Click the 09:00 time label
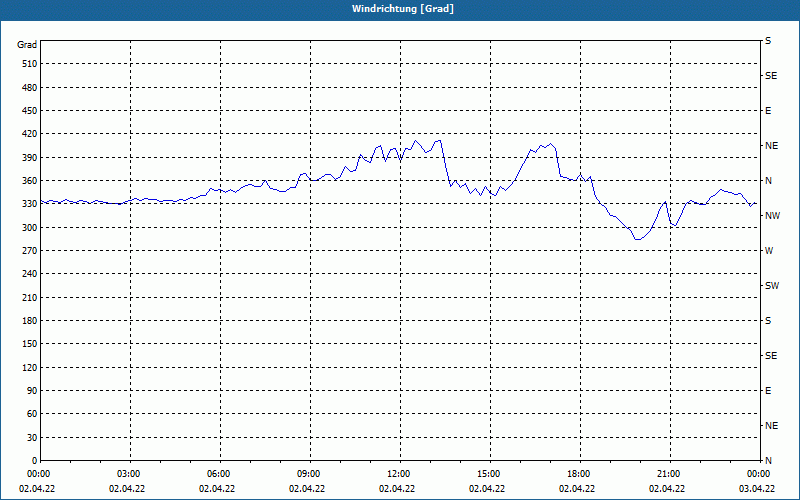The width and height of the screenshot is (800, 500). click(x=310, y=474)
